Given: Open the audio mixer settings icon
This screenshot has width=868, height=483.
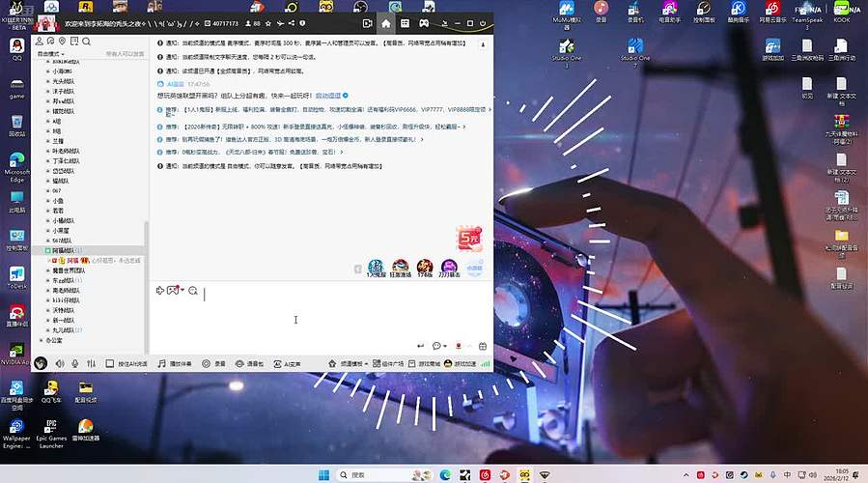Looking at the screenshot, I should click(91, 363).
